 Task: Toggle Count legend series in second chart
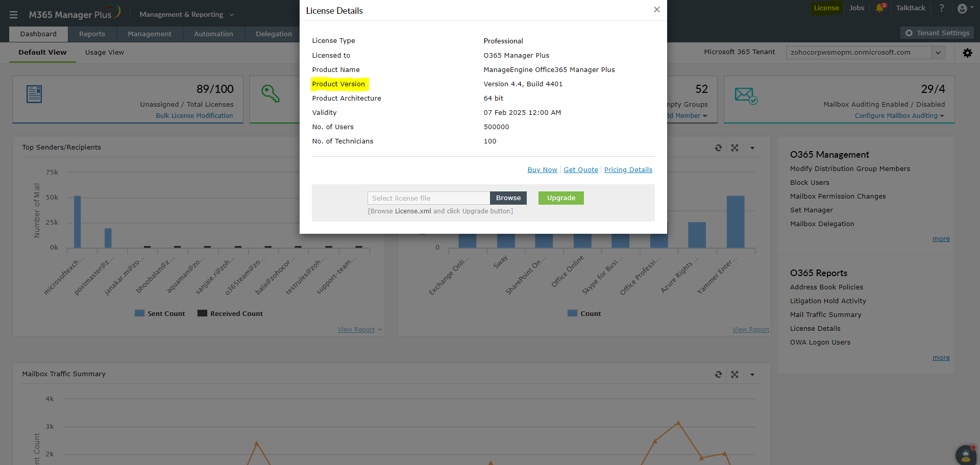point(584,313)
